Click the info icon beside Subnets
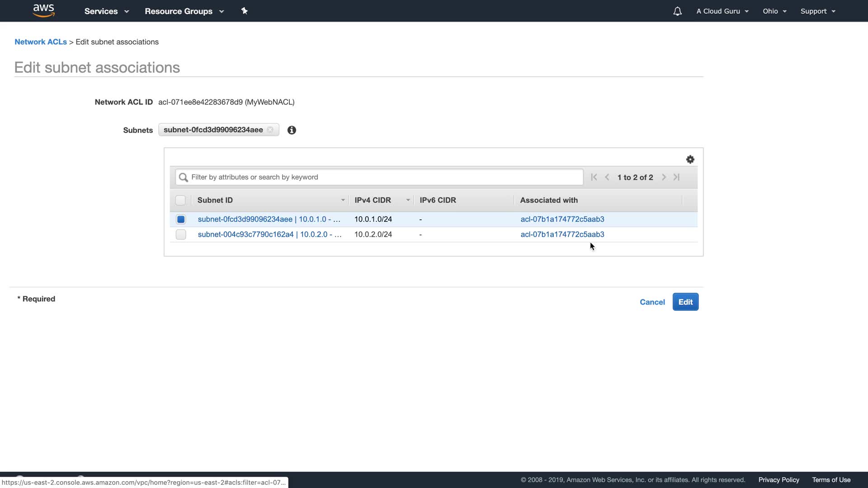Screen dimensions: 868x488 coord(292,130)
